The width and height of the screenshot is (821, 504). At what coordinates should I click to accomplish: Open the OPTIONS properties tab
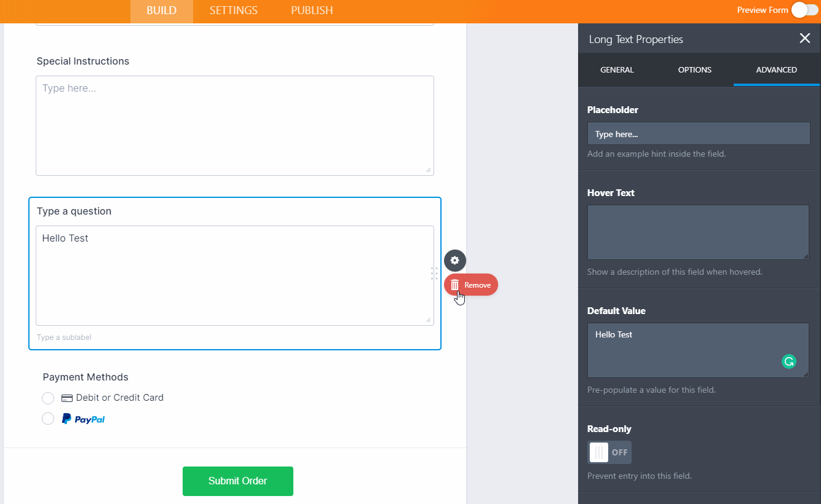coord(694,69)
